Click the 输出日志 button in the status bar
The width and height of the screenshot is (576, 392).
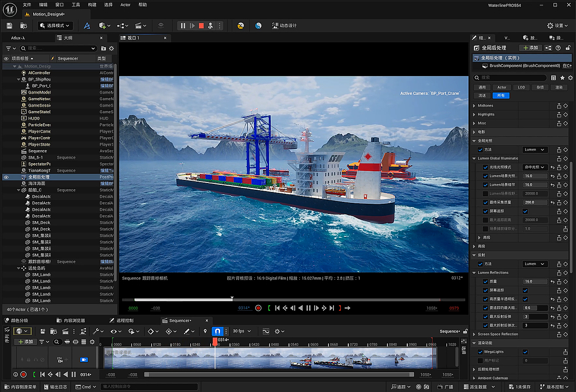pos(56,387)
